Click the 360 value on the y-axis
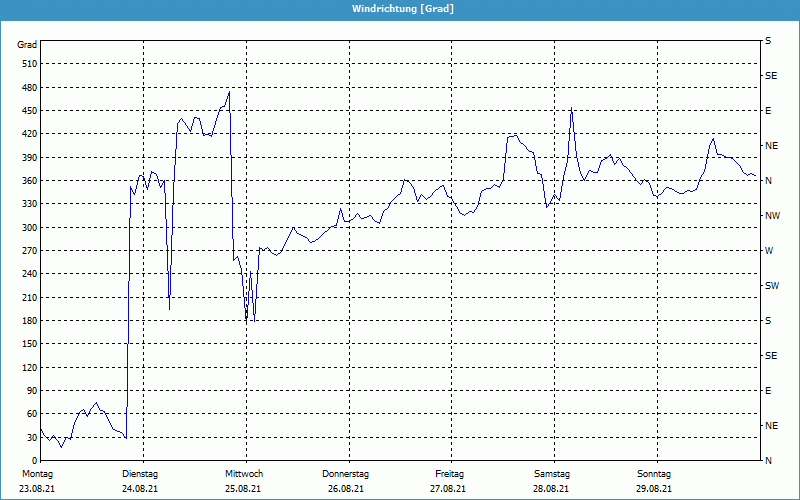Viewport: 800px width, 500px height. (x=27, y=181)
